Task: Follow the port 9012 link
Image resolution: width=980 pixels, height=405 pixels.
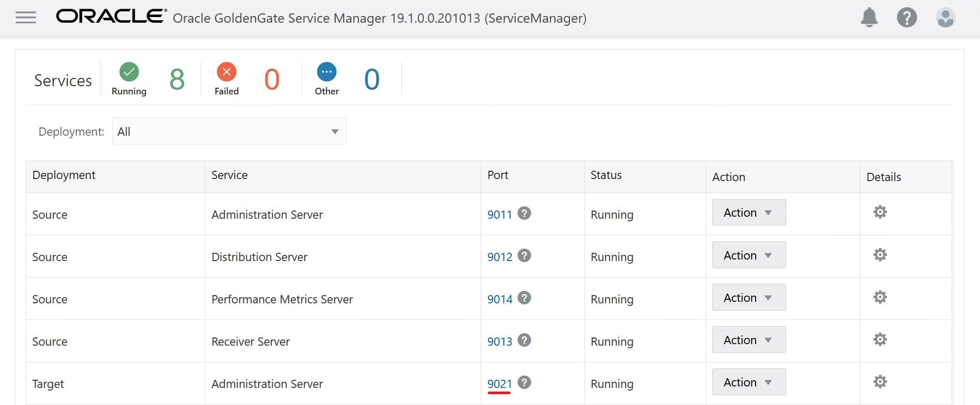Action: point(499,257)
